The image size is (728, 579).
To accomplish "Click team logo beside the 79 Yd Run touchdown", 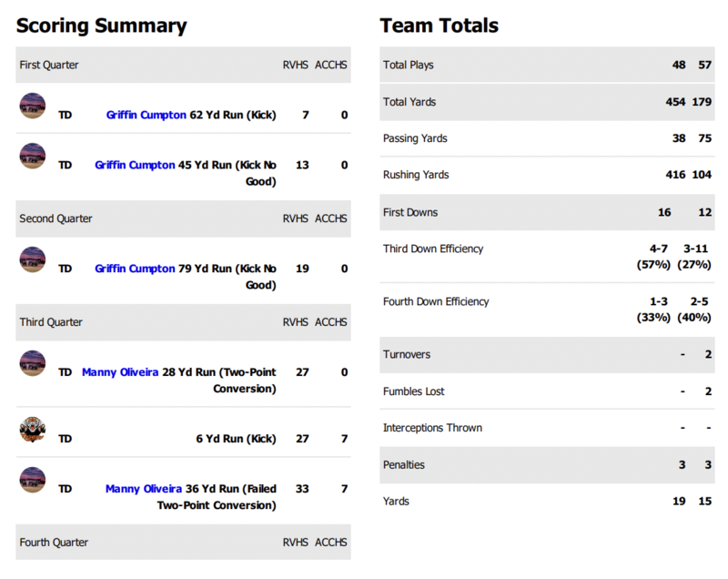I will (x=33, y=259).
